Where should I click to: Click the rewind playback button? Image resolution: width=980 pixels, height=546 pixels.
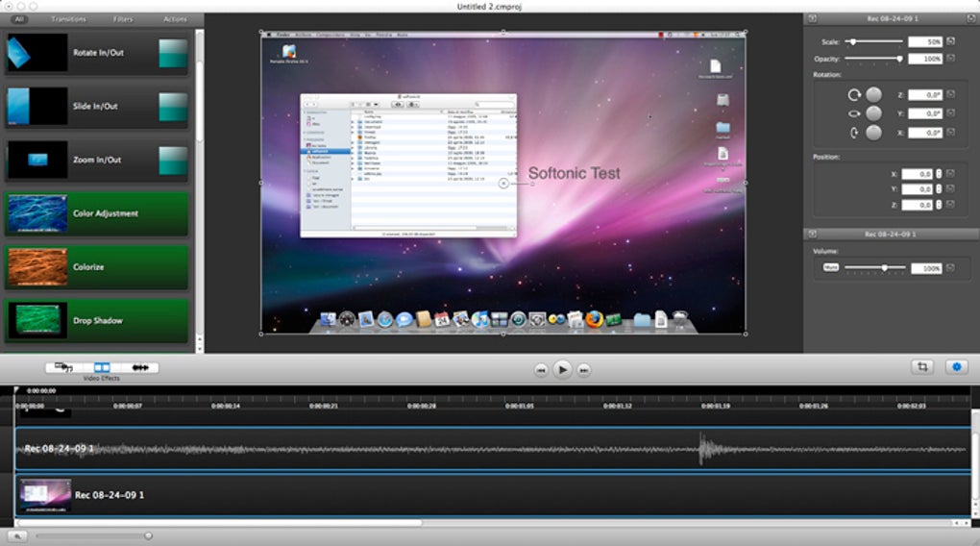pos(541,369)
